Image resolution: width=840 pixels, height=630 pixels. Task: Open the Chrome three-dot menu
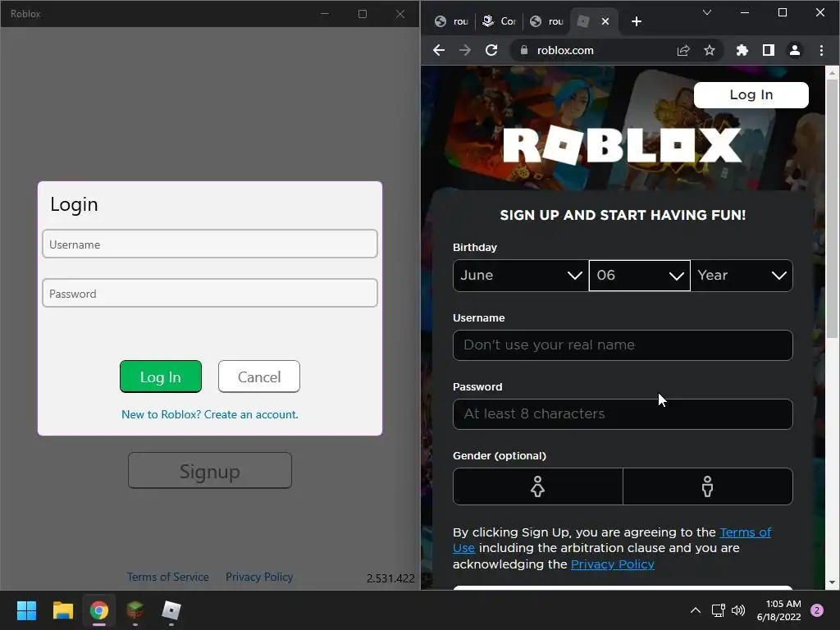coord(821,50)
